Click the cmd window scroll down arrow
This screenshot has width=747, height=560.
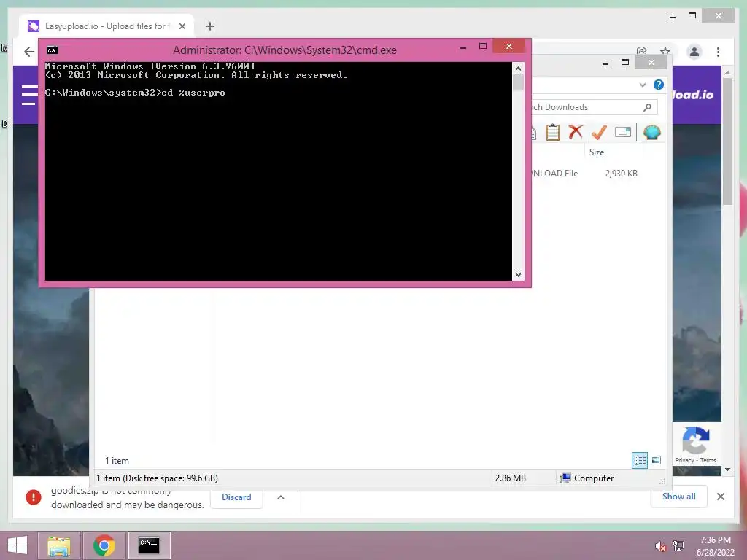[x=518, y=274]
